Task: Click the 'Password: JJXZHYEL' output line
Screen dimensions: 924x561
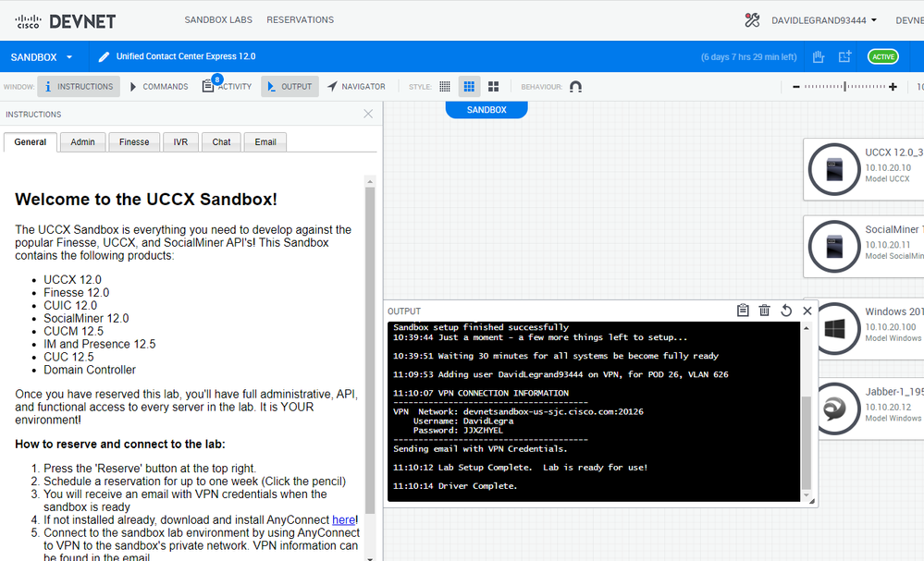Action: [458, 431]
